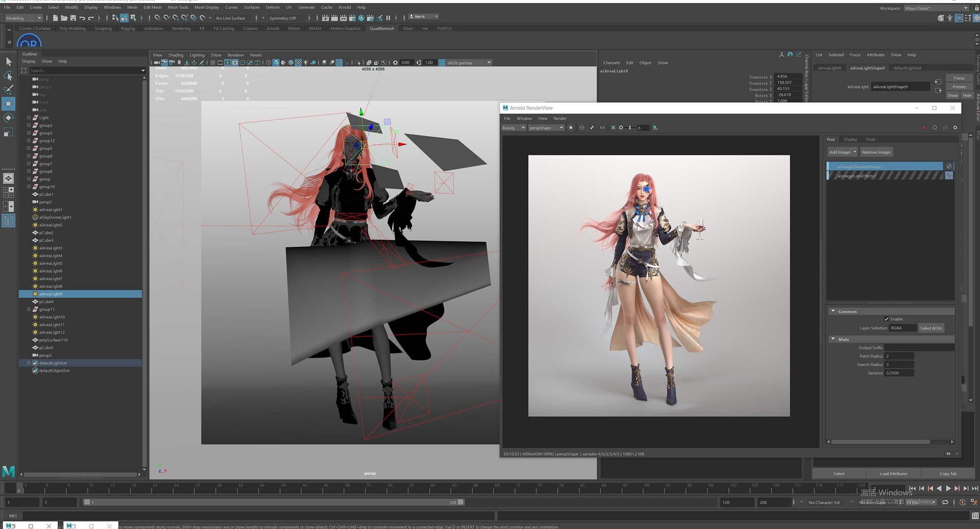Click Patch Radius input field
This screenshot has height=529, width=980.
[899, 356]
